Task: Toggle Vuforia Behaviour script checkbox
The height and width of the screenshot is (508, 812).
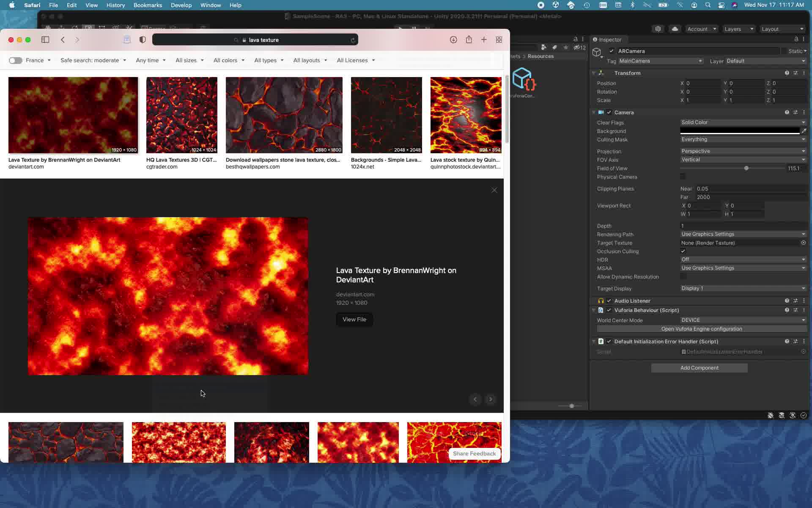Action: [x=609, y=310]
